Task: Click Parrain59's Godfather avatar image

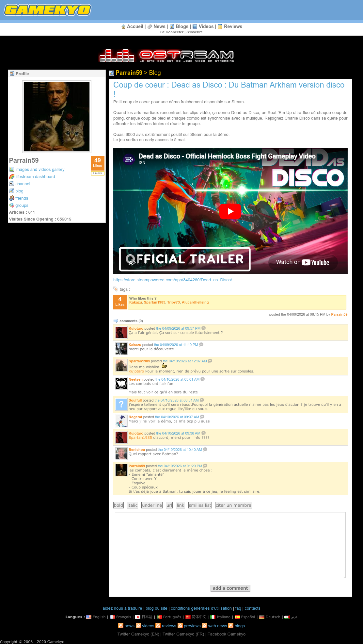Action: click(x=57, y=117)
